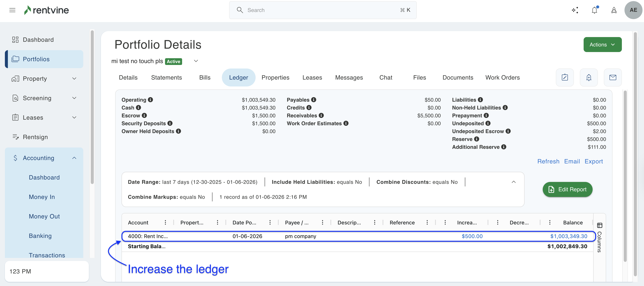Open the Actions dropdown button

[x=602, y=45]
